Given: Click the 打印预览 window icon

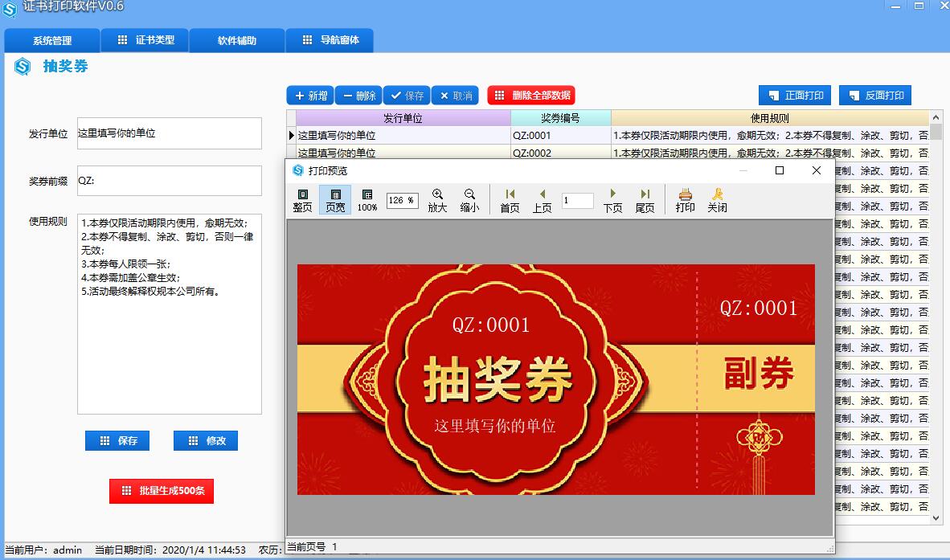Looking at the screenshot, I should coord(297,170).
